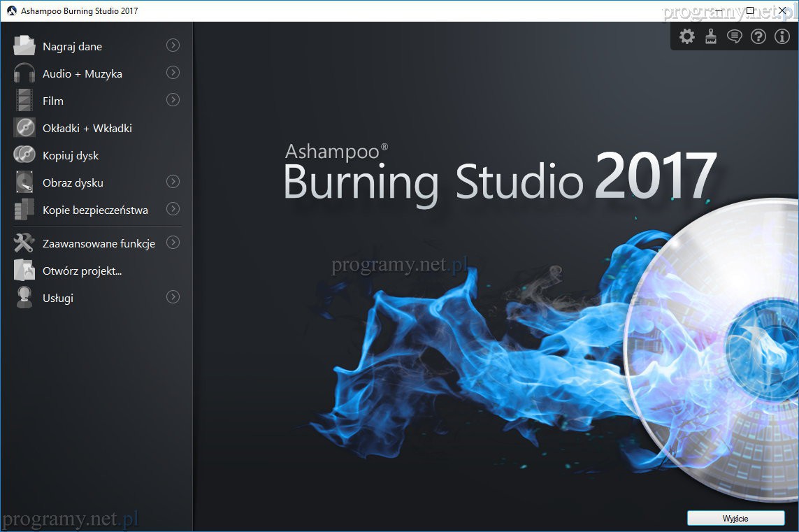This screenshot has height=532, width=799.
Task: Click the folder icon for Nagraj dane
Action: pos(24,46)
